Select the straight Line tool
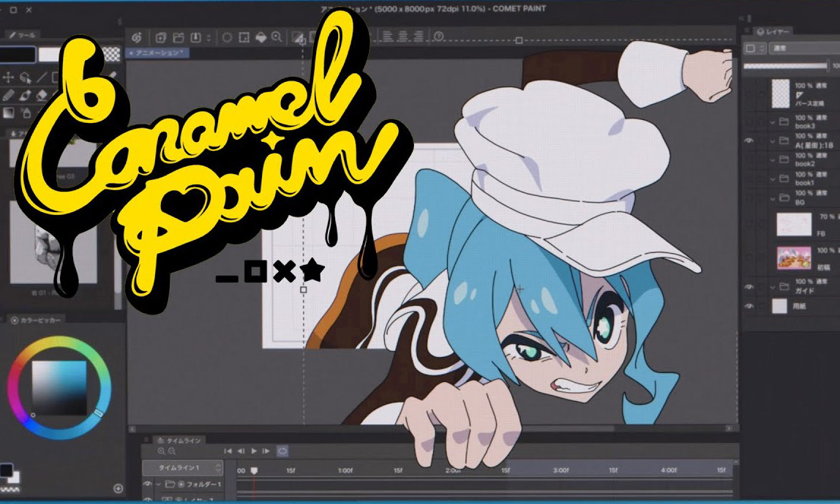This screenshot has height=504, width=840. 42,77
